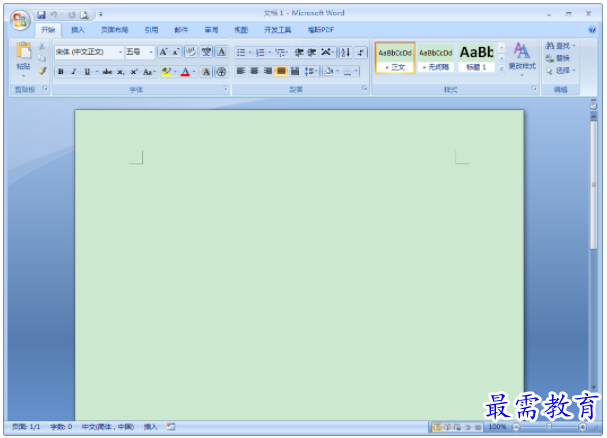Choose the 正文 (Normal) style

pos(395,58)
